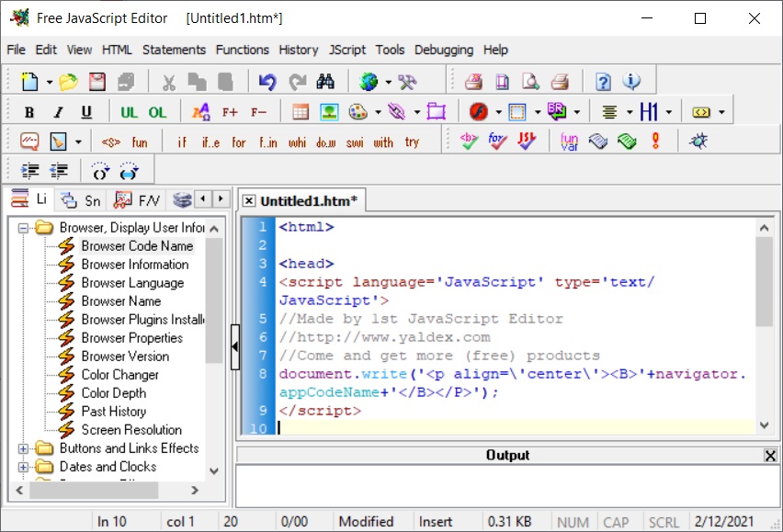The width and height of the screenshot is (783, 532).
Task: Open Find with the binoculars icon
Action: pos(325,82)
